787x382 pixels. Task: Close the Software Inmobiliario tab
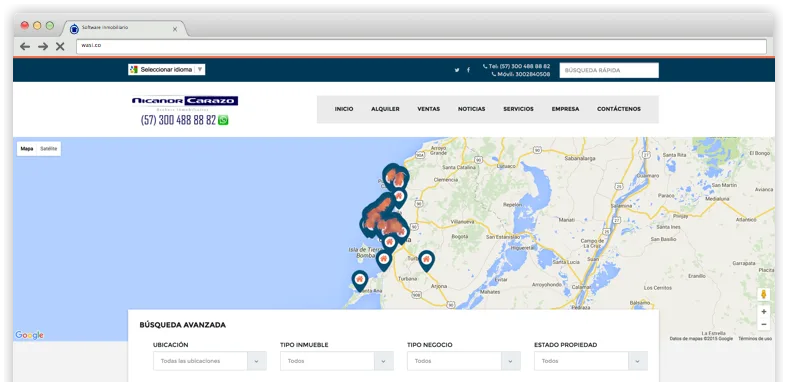click(175, 30)
